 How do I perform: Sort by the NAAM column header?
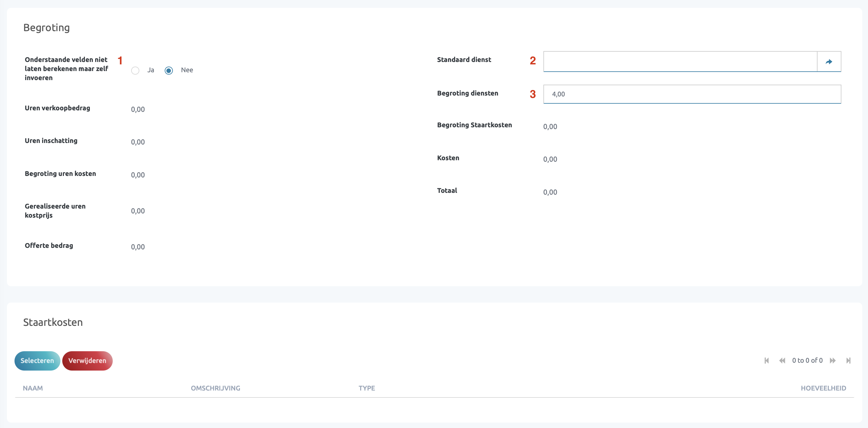point(33,388)
